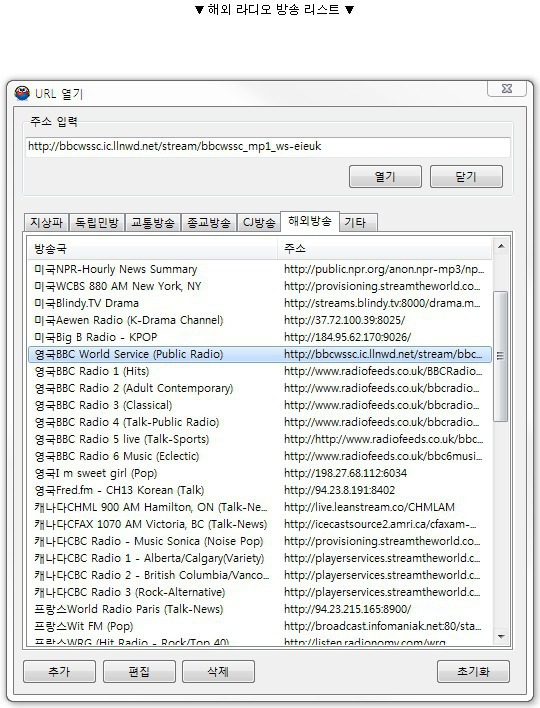Click the scrollbar up arrow
Image resolution: width=540 pixels, height=708 pixels.
[x=500, y=246]
